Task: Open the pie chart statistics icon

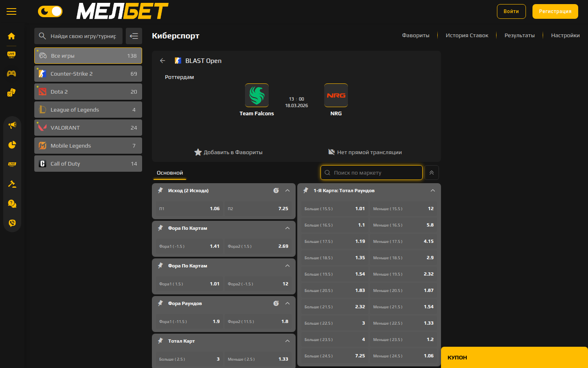Action: pos(12,145)
